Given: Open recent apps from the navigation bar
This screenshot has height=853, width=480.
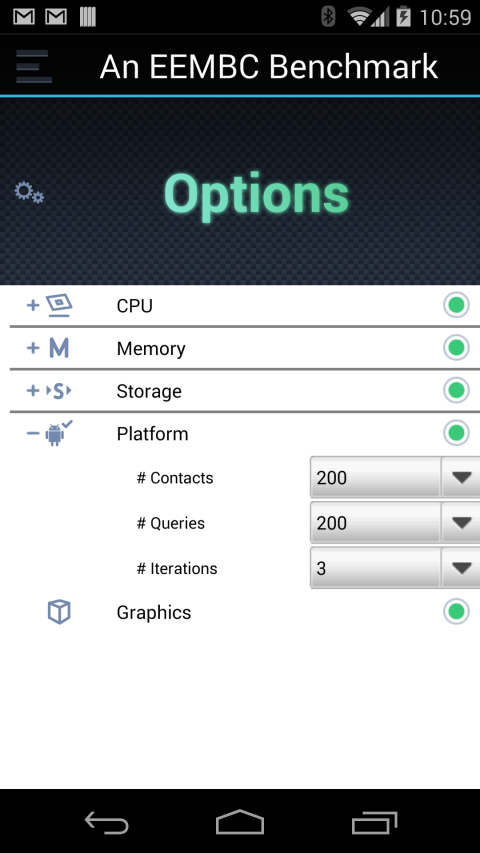Looking at the screenshot, I should tap(374, 822).
